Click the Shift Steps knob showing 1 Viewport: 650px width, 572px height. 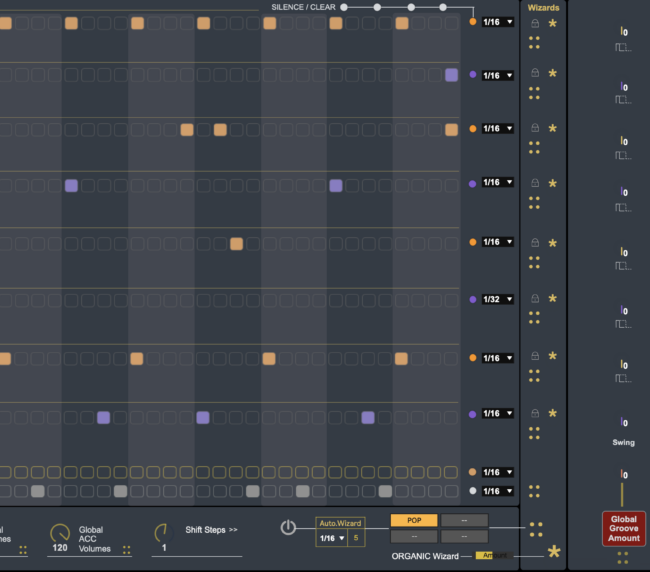pyautogui.click(x=163, y=533)
